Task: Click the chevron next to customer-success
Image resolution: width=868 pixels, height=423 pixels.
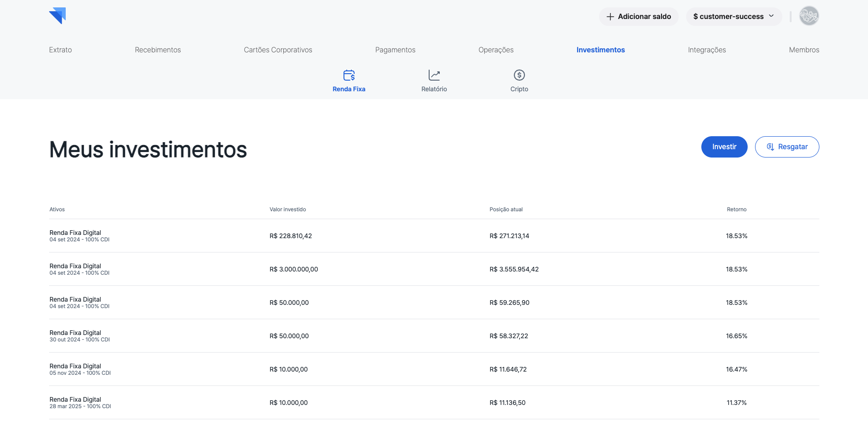Action: [771, 16]
